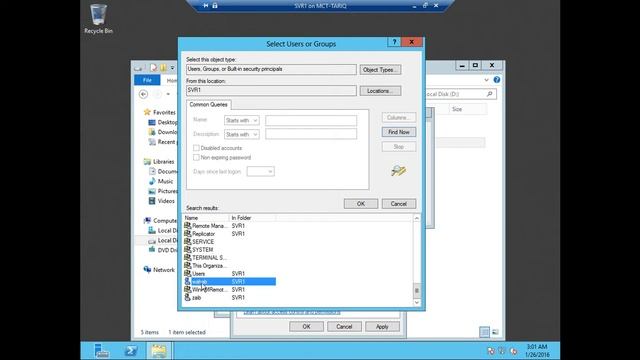Click the Object Types button
The height and width of the screenshot is (360, 640).
tap(380, 70)
